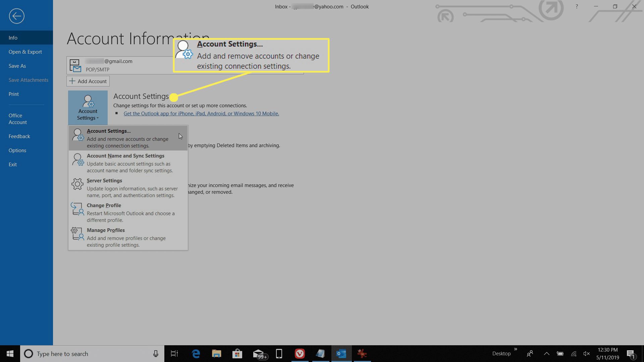
Task: Click the Outlook taskbar icon
Action: click(x=341, y=353)
